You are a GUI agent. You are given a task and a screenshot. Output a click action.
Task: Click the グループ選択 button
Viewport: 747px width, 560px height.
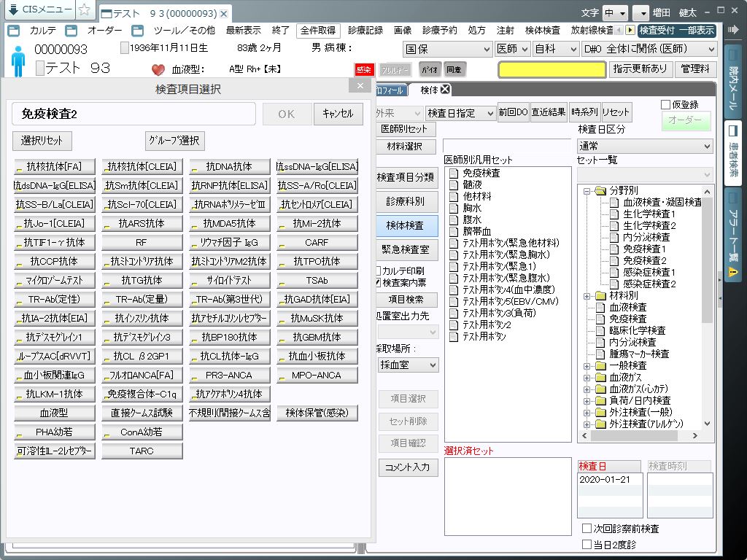coord(175,141)
